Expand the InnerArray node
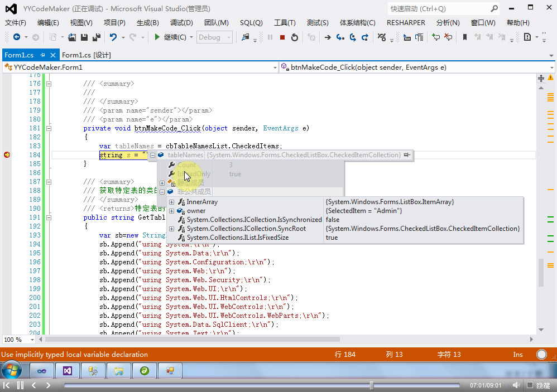557x392 pixels. tap(171, 202)
